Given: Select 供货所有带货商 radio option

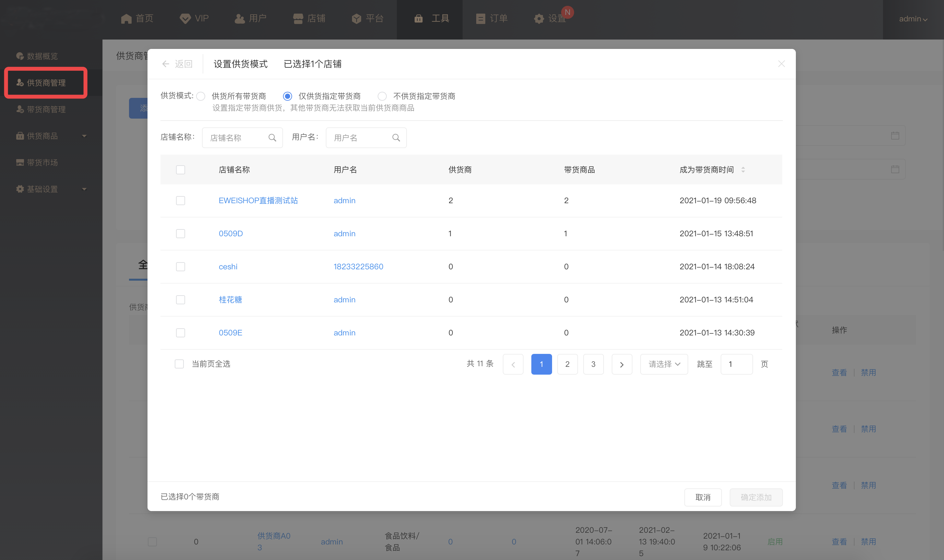Looking at the screenshot, I should pyautogui.click(x=201, y=96).
